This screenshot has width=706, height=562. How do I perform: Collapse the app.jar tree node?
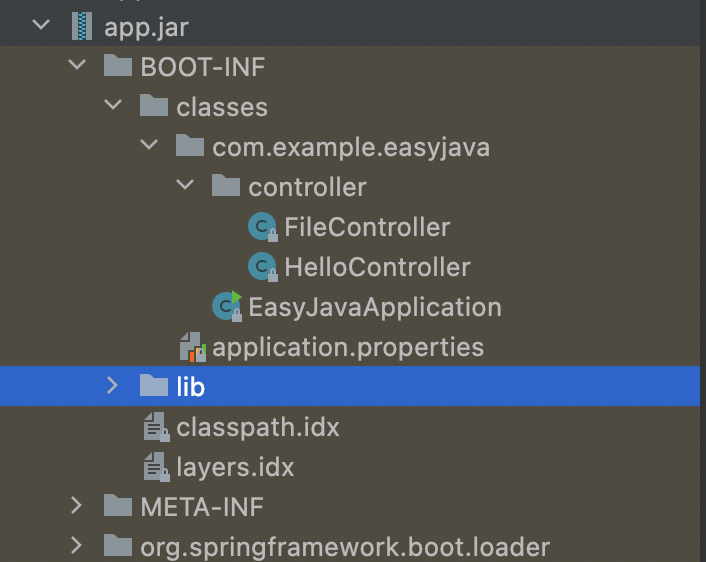(41, 26)
